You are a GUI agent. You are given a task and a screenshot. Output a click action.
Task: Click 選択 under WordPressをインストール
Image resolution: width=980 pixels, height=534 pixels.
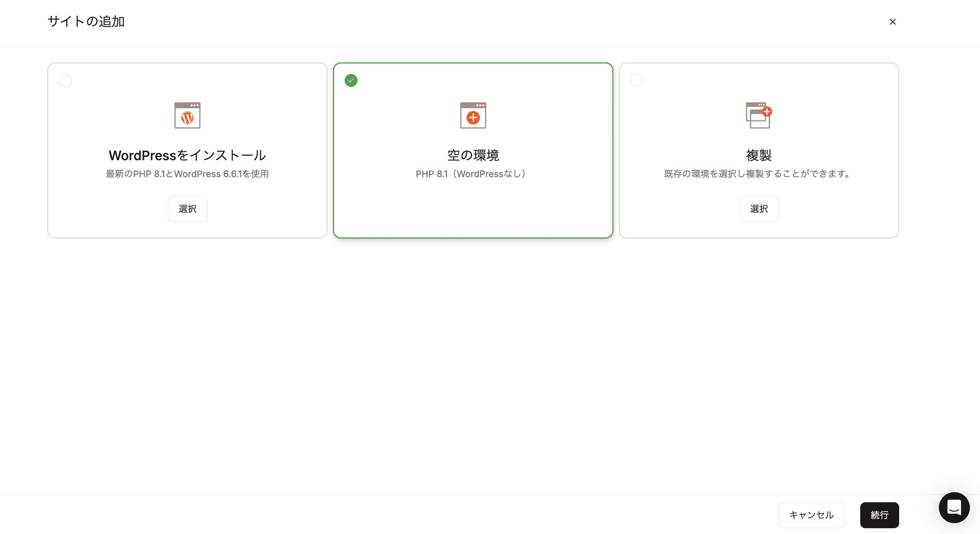(x=187, y=209)
